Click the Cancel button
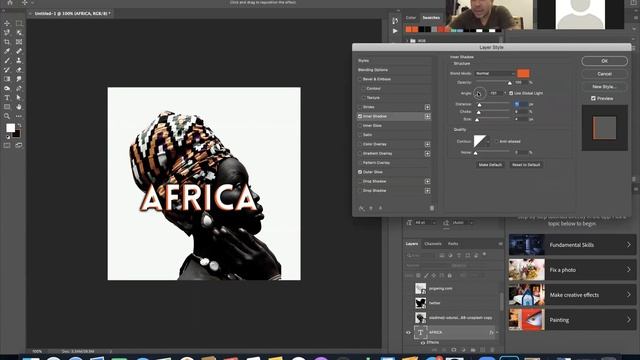This screenshot has height=360, width=640. (x=604, y=74)
